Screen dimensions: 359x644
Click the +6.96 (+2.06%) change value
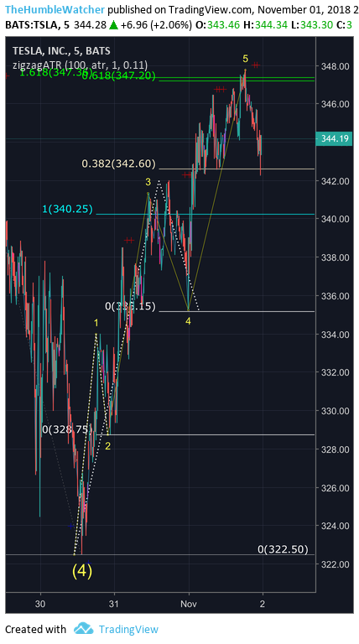[x=157, y=25]
